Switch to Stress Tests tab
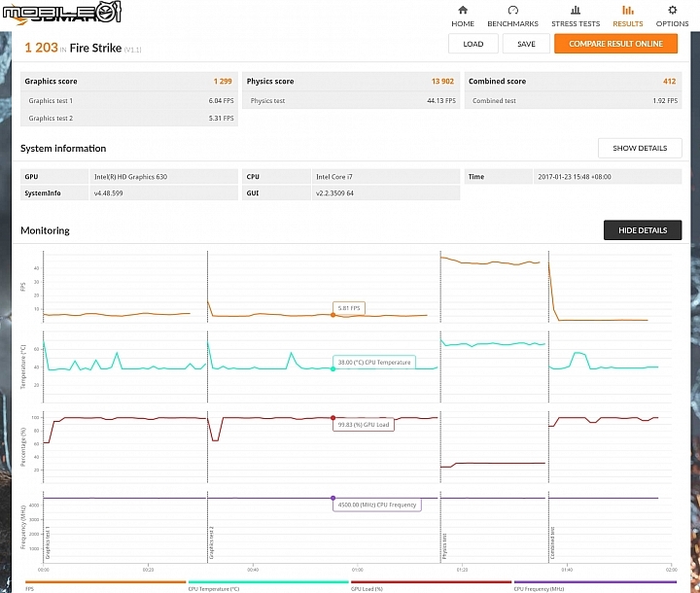The width and height of the screenshot is (700, 593). [x=576, y=17]
